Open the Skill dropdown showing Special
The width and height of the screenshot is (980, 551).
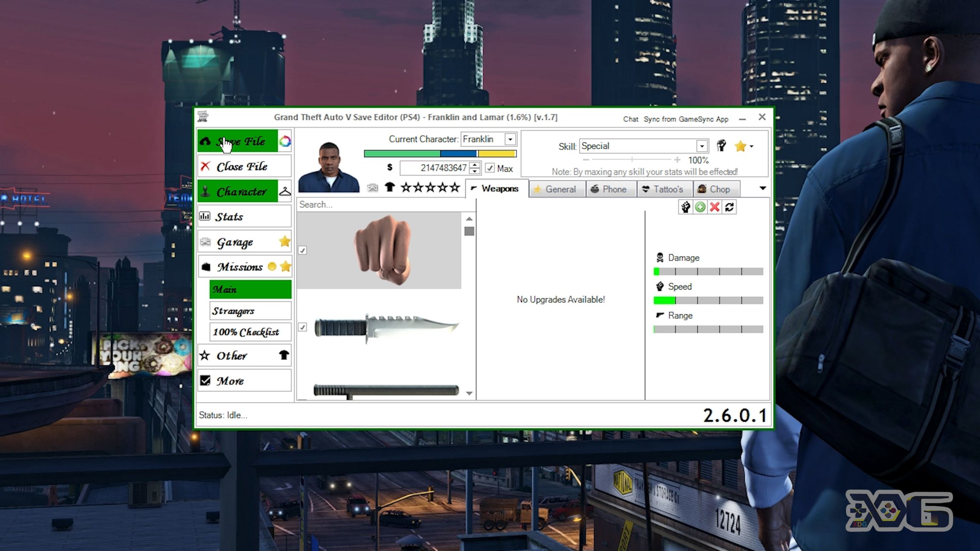[644, 146]
